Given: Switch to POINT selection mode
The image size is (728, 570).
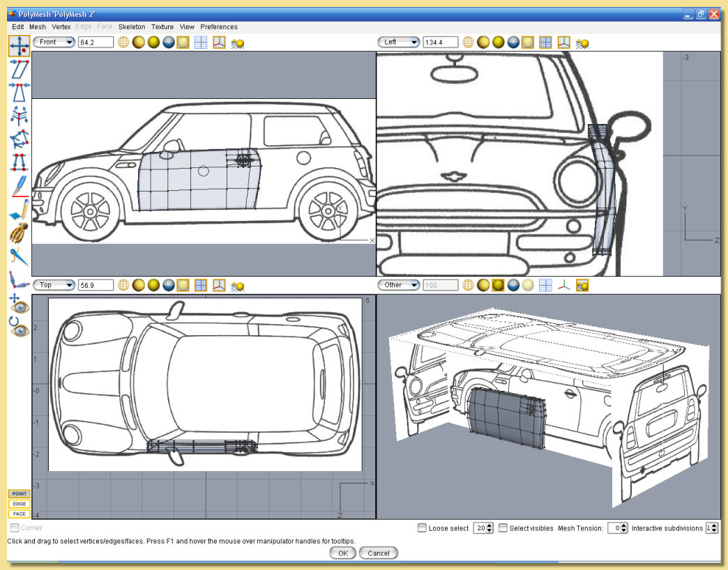Looking at the screenshot, I should (x=20, y=493).
